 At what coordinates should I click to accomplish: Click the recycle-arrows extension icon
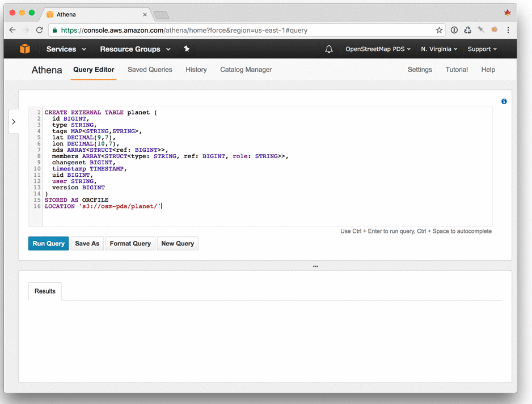(467, 30)
